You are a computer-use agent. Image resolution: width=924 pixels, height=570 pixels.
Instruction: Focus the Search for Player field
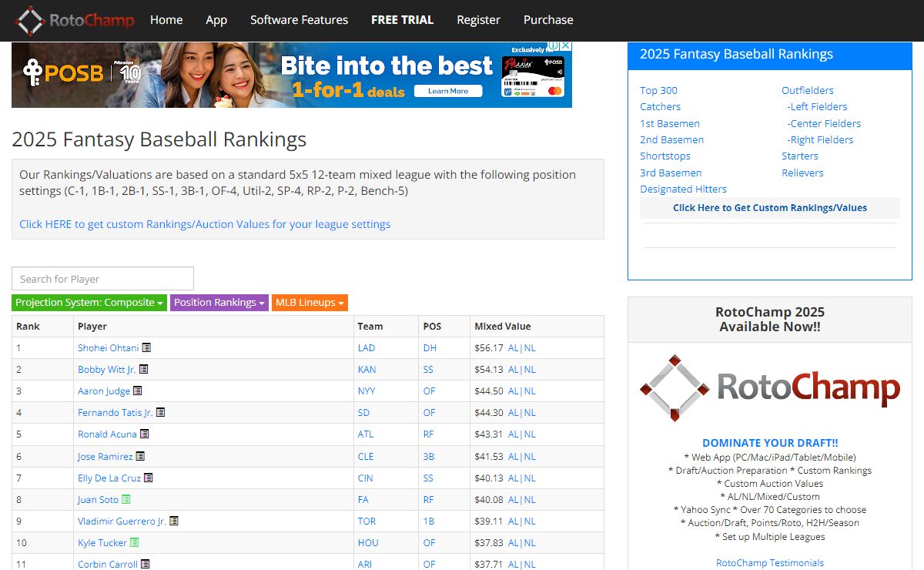[x=102, y=279]
